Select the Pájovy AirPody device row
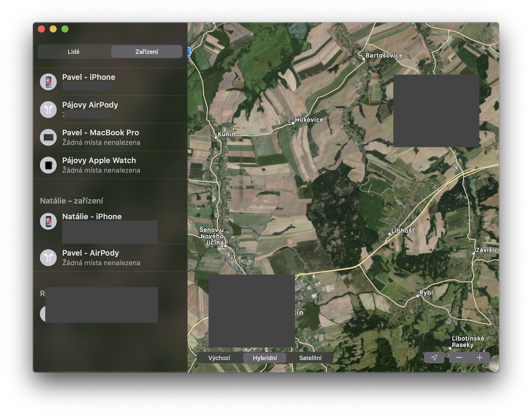This screenshot has width=532, height=416. (x=110, y=109)
